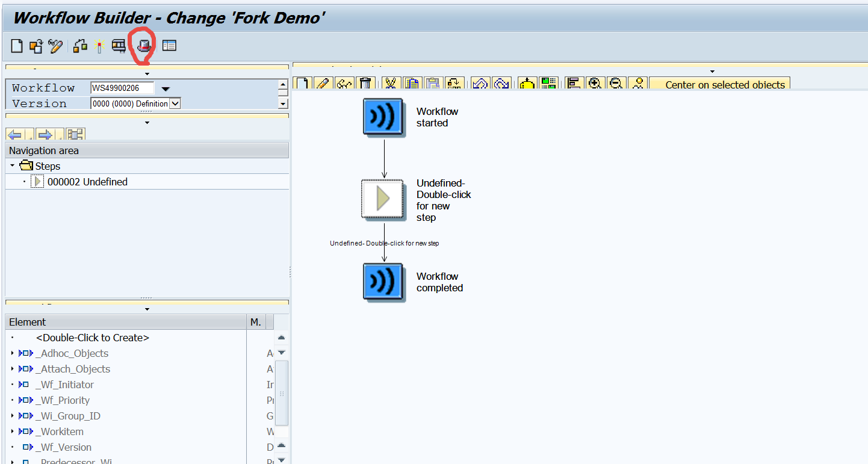Select the Undefined step node in diagram

383,199
